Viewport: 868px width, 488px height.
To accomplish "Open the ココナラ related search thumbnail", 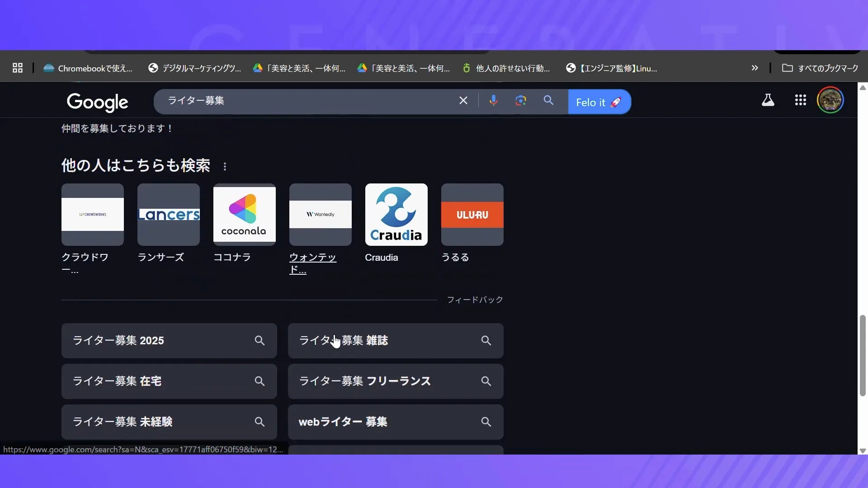I will 244,215.
